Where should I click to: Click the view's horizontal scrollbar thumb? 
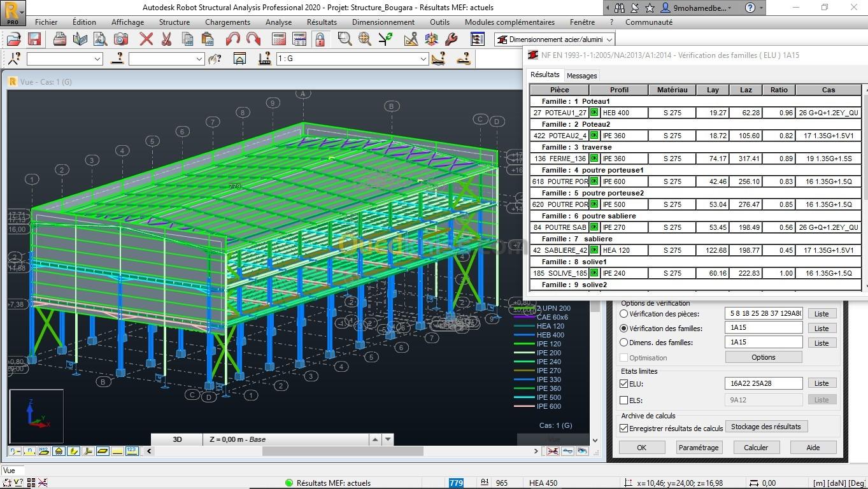(343, 451)
